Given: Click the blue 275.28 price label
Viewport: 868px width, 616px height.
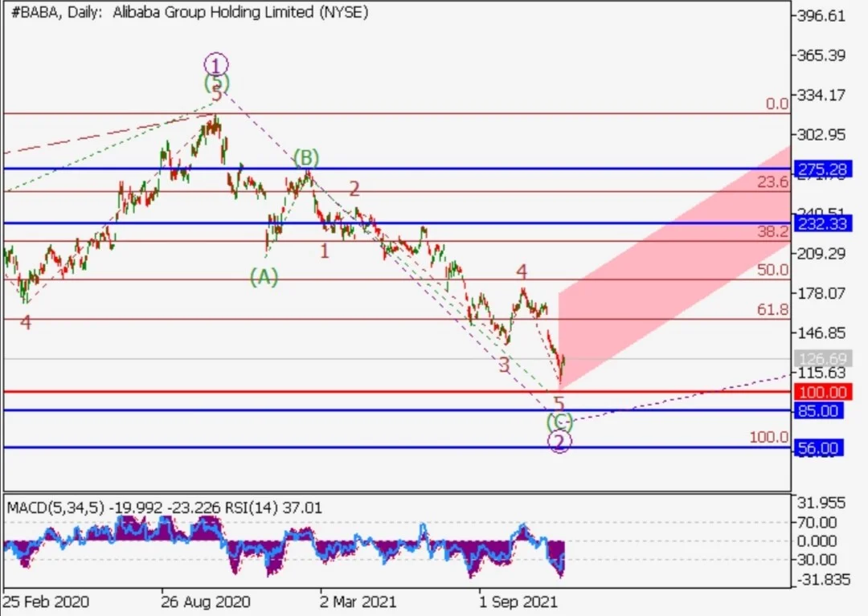Looking at the screenshot, I should (823, 169).
